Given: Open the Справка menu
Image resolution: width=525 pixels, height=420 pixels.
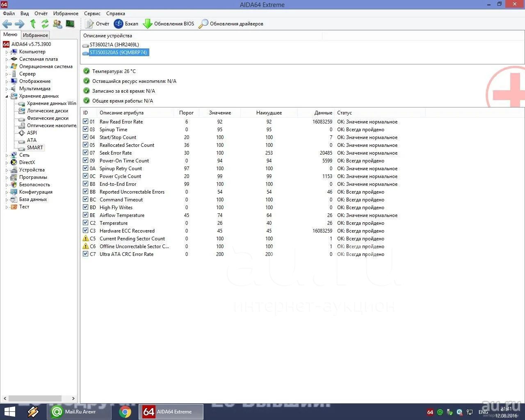Looking at the screenshot, I should coord(116,14).
